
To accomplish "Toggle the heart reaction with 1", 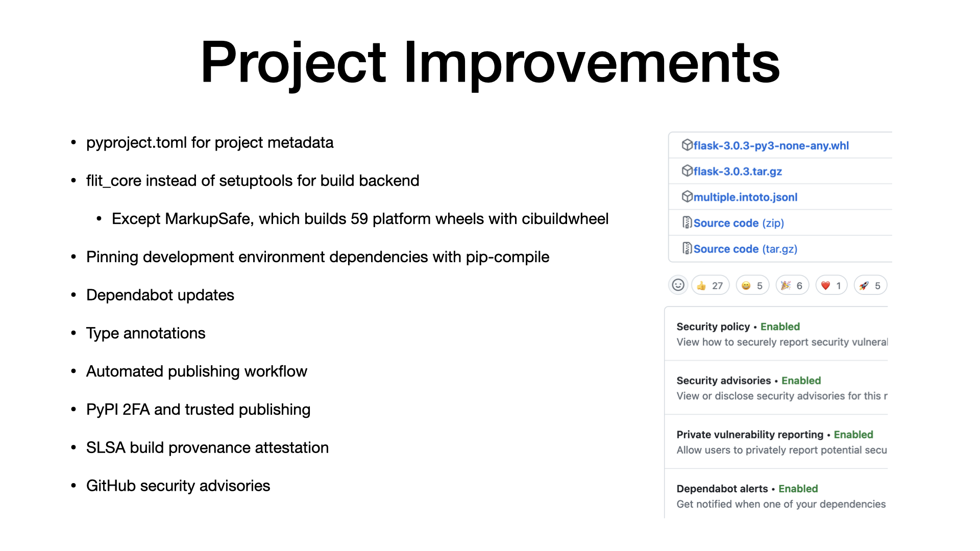I will coord(831,285).
